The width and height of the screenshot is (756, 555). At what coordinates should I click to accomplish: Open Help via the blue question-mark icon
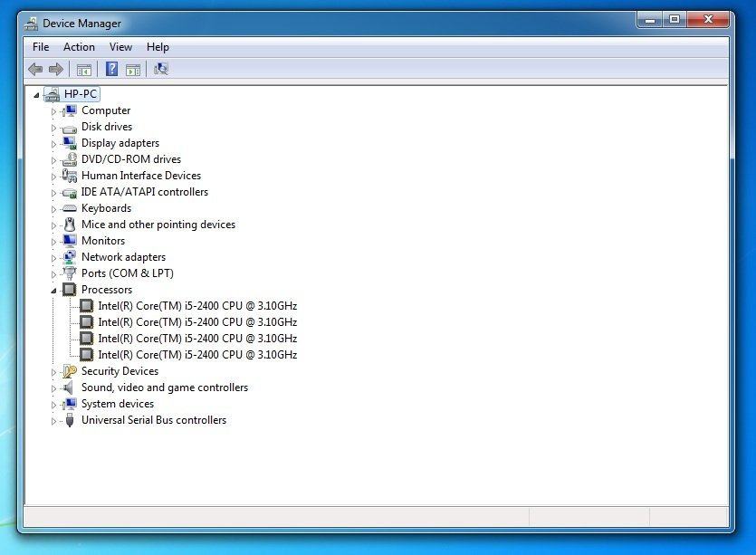point(112,69)
